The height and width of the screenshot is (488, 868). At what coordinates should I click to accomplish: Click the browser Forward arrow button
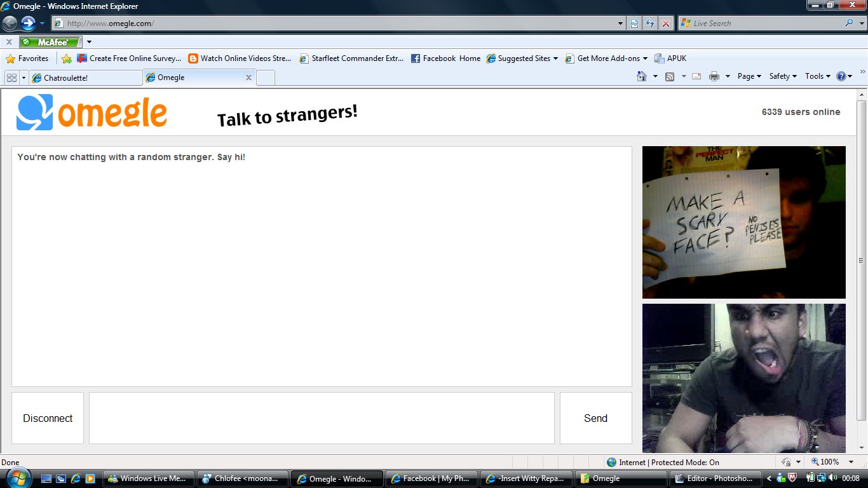pyautogui.click(x=28, y=24)
